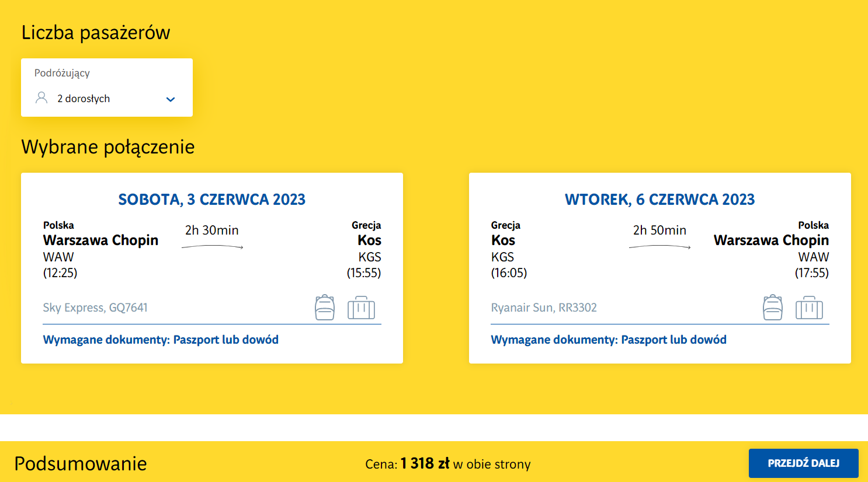The image size is (868, 482).
Task: Select the Sobota, 3 czerwca 2023 heading
Action: [x=212, y=200]
